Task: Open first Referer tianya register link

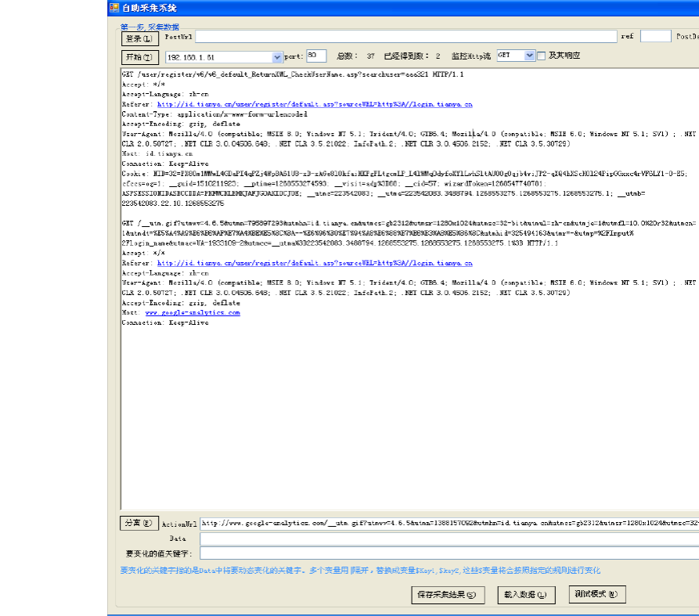Action: point(315,103)
